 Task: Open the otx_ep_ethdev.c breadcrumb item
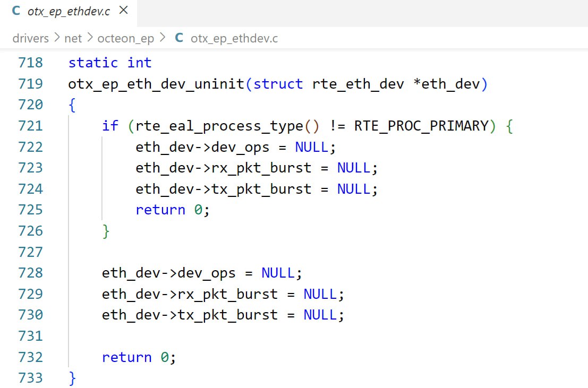pos(234,39)
